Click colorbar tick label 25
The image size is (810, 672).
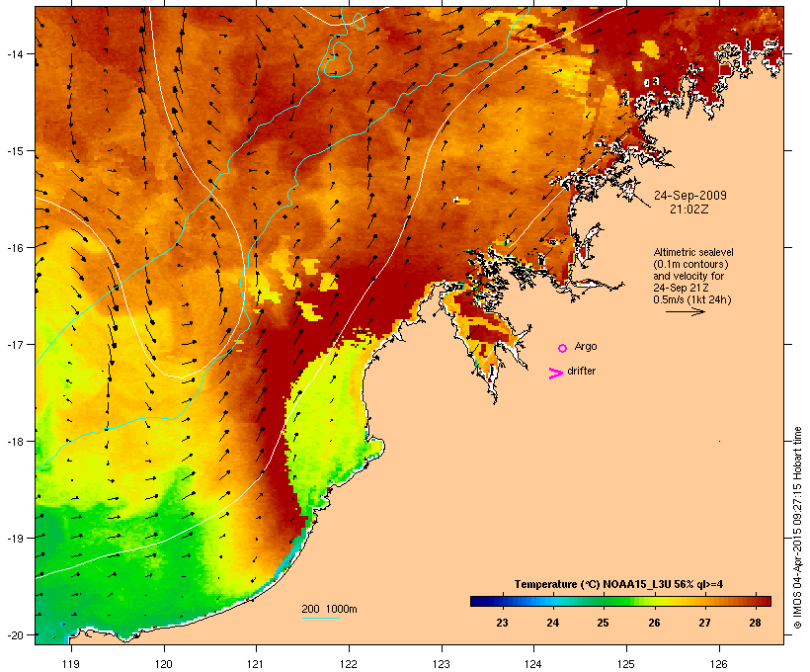tap(603, 623)
